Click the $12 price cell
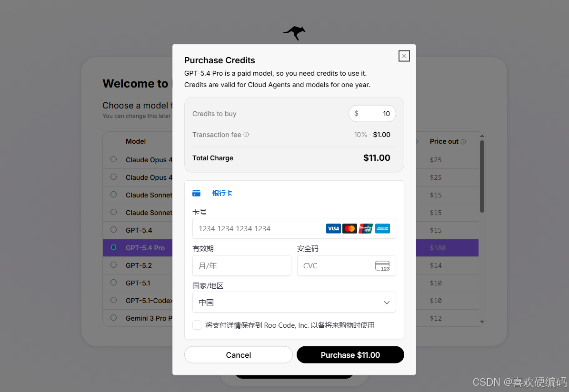 coord(436,318)
